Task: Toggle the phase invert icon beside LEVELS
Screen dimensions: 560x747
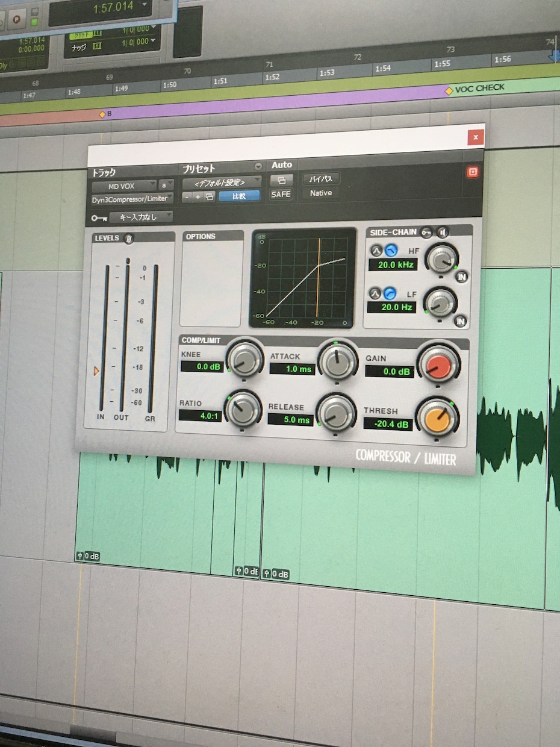Action: pyautogui.click(x=129, y=239)
